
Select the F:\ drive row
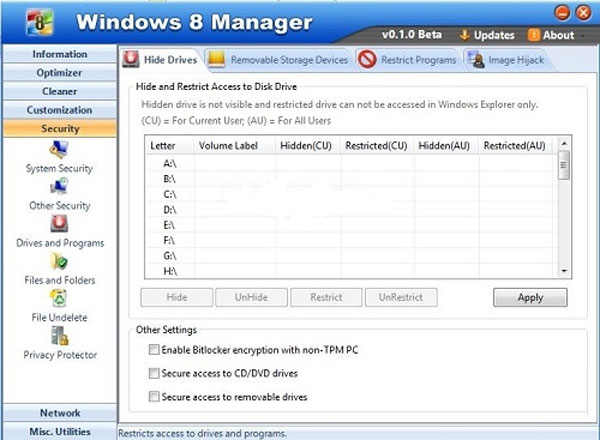[x=350, y=240]
